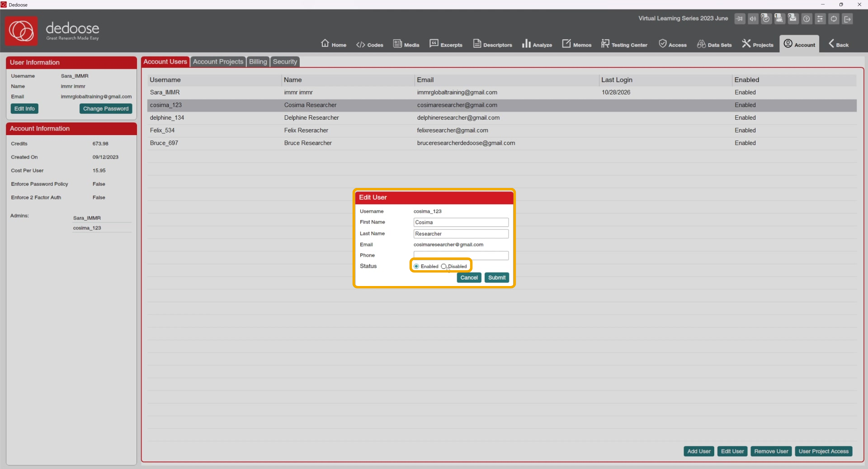Open the inbox messages icon
The image size is (868, 469).
pos(793,19)
